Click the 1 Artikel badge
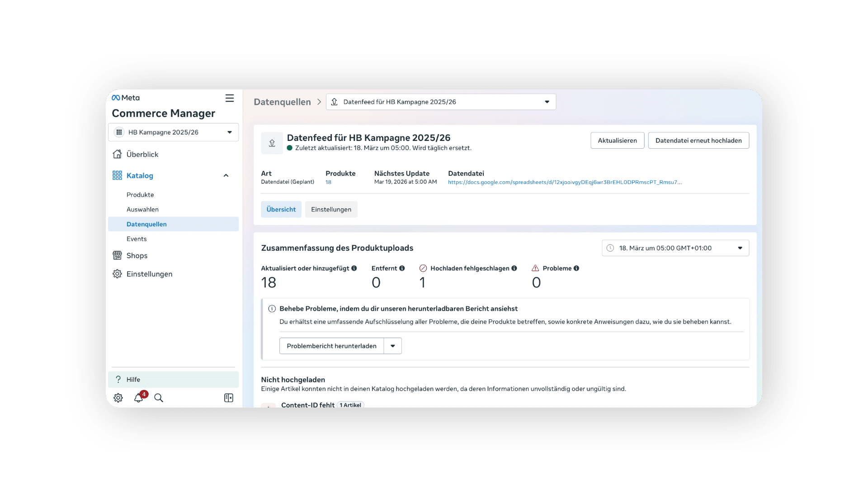The width and height of the screenshot is (868, 497). (351, 405)
